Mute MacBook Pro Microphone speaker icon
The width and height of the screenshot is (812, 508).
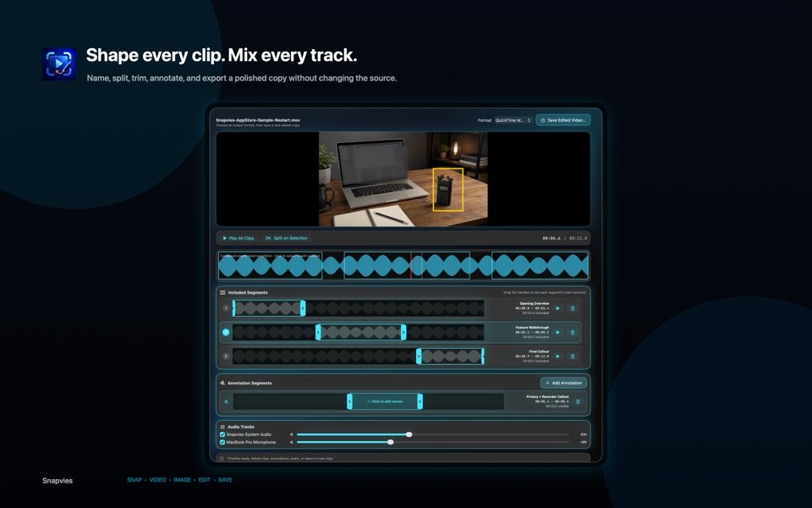point(292,442)
